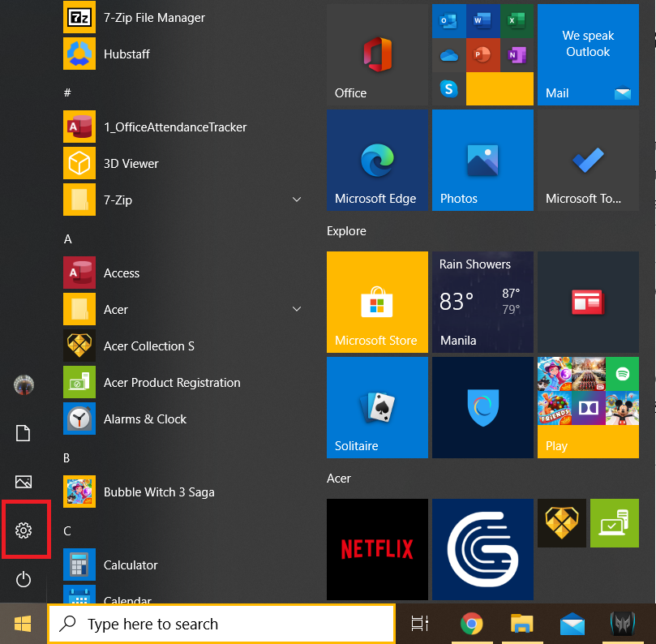Open the Predator app on the taskbar
656x644 pixels.
pos(623,624)
